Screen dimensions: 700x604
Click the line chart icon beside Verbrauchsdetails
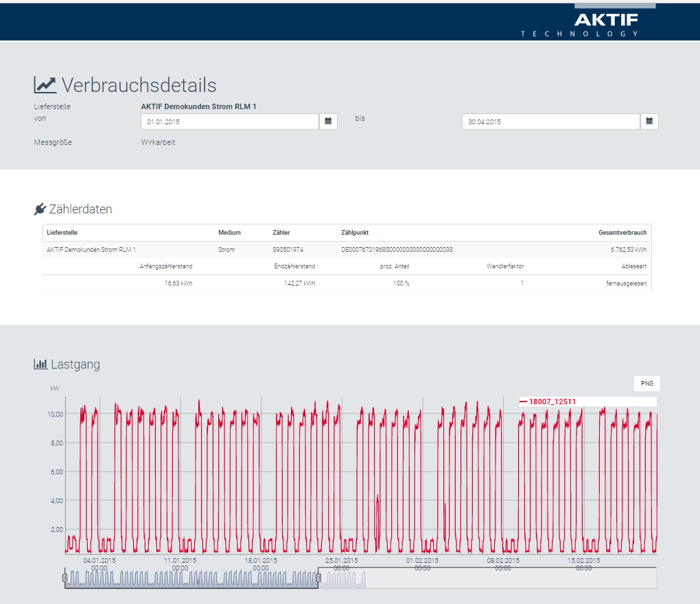pos(45,85)
